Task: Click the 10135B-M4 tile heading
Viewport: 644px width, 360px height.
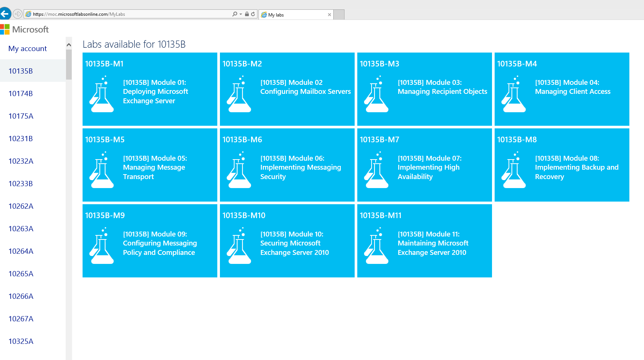Action: click(x=517, y=64)
